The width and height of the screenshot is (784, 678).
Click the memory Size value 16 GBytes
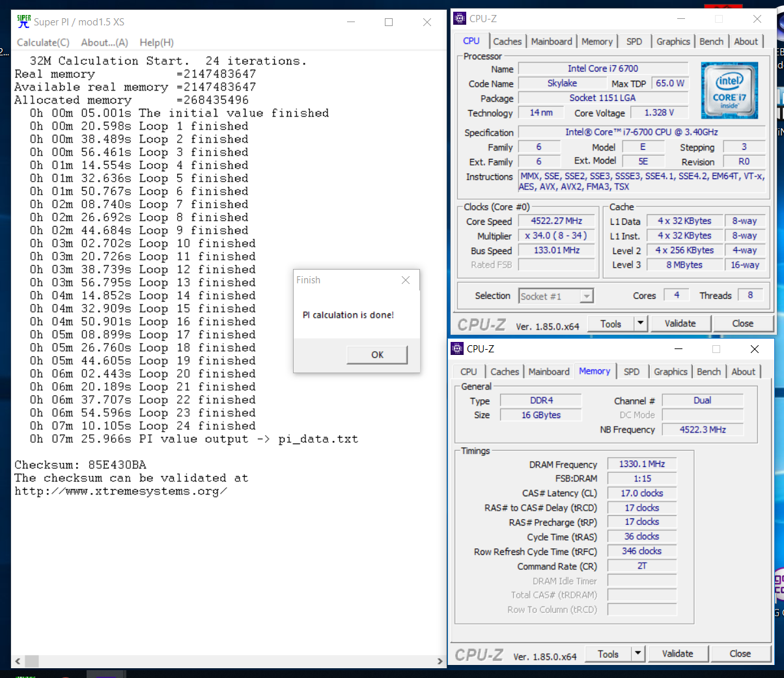[x=541, y=415]
